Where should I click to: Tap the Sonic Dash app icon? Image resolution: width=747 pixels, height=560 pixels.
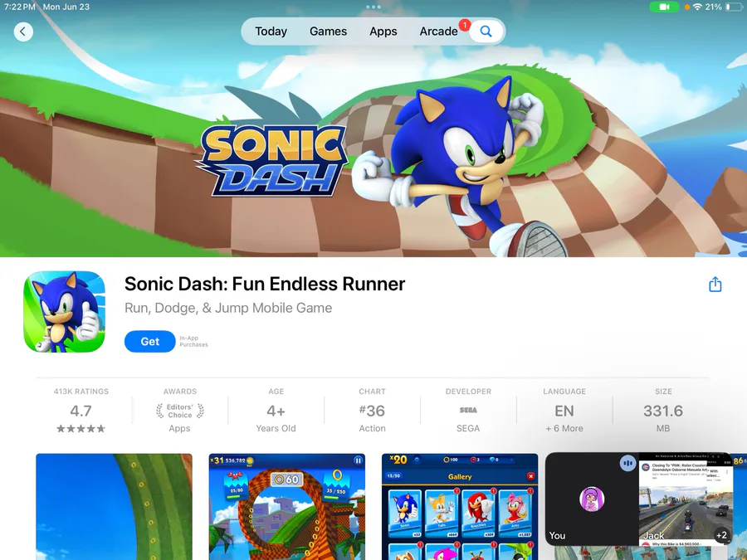64,312
